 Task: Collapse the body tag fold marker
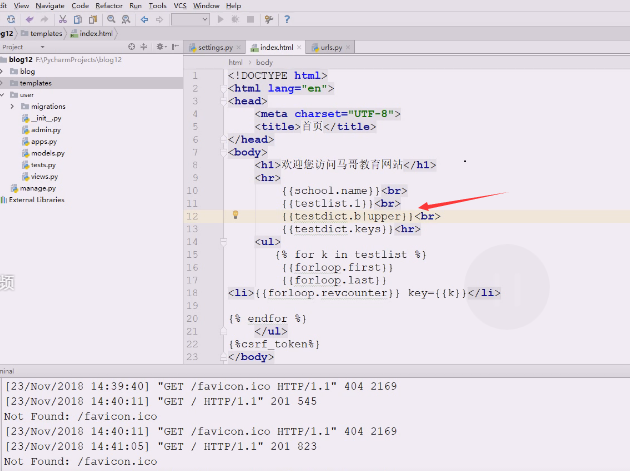[x=223, y=153]
